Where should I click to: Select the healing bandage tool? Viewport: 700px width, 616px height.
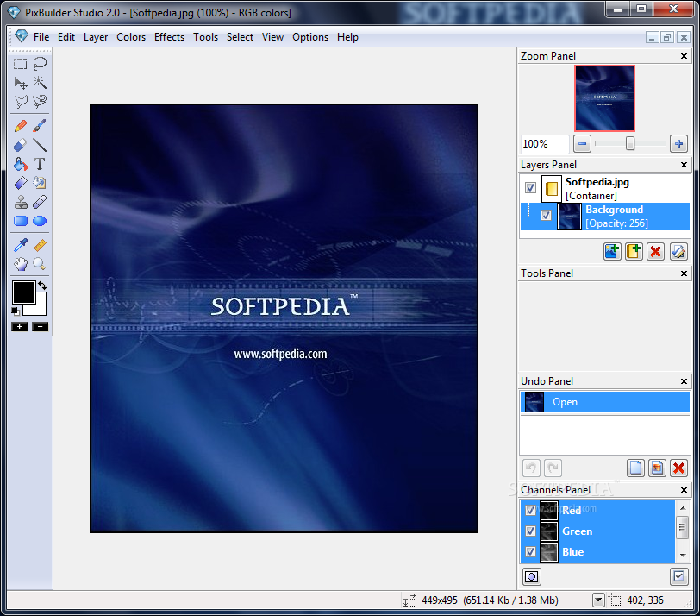pyautogui.click(x=40, y=202)
